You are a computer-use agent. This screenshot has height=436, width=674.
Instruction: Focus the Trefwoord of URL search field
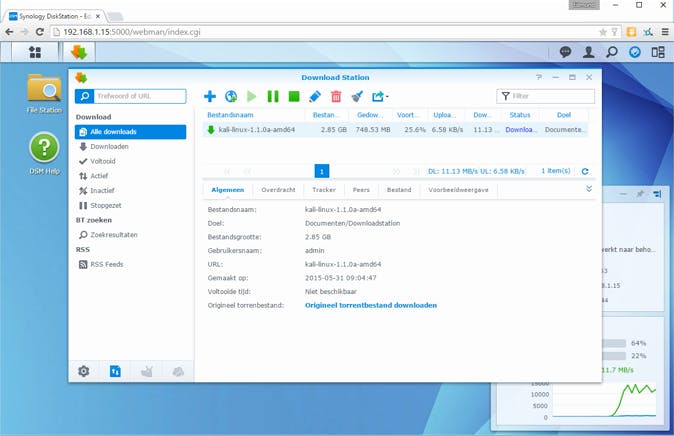141,96
